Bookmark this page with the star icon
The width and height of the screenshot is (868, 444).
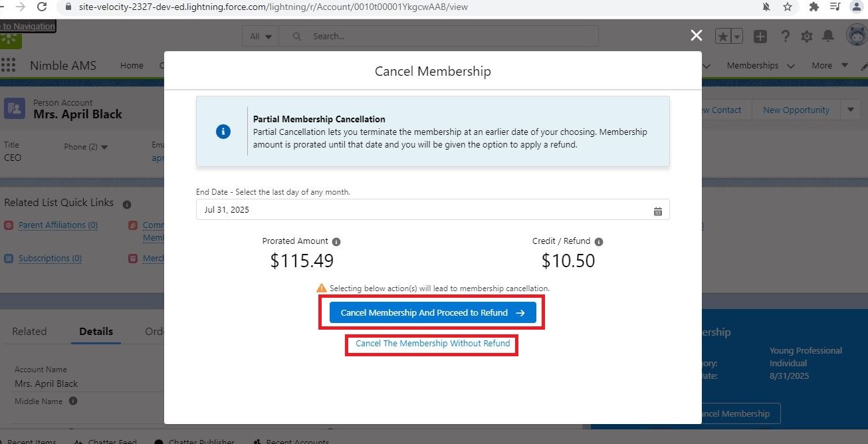pyautogui.click(x=788, y=7)
